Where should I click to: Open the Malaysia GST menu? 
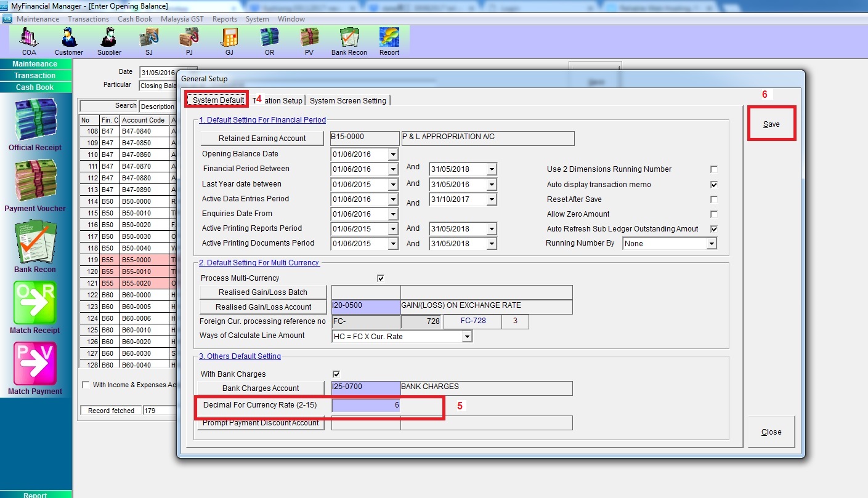[182, 19]
